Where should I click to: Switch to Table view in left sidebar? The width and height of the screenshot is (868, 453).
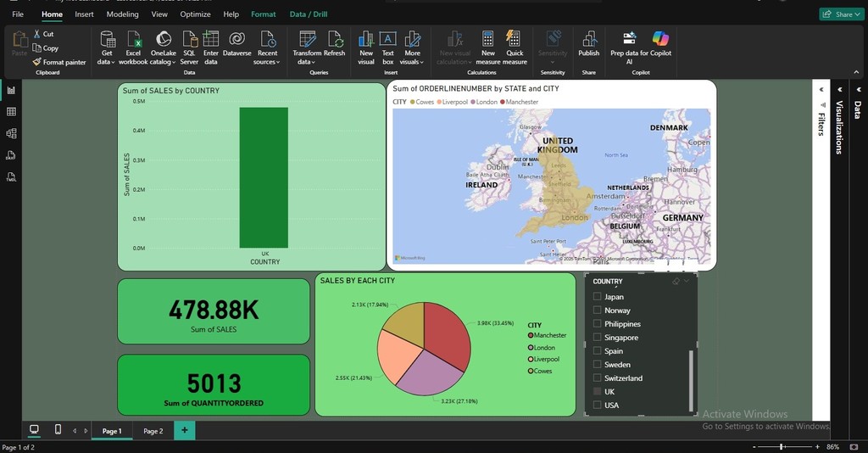click(11, 111)
